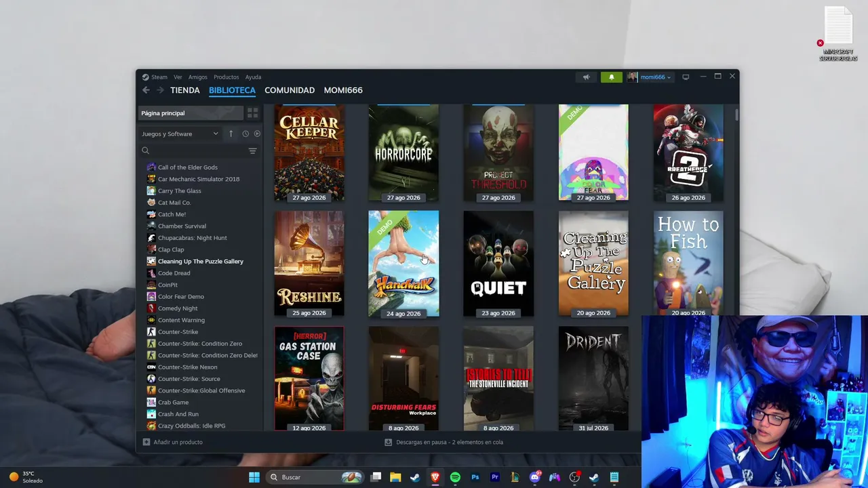Open the Cellar Keeper game cover
868x488 pixels.
coord(309,153)
